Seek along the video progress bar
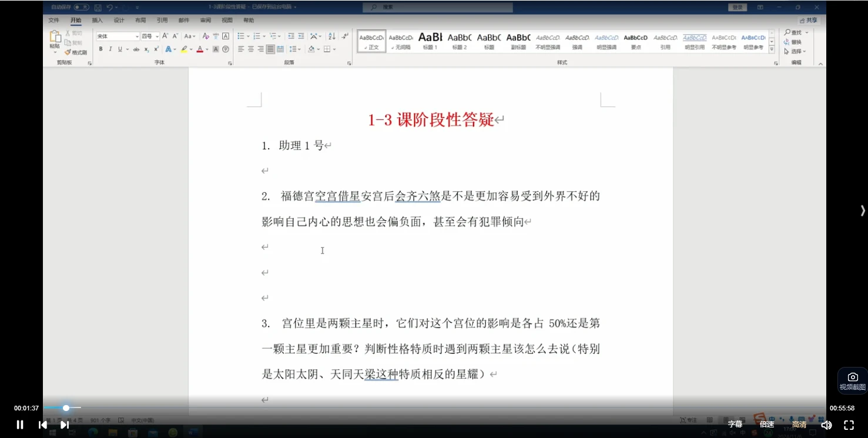The width and height of the screenshot is (868, 438). tap(434, 407)
